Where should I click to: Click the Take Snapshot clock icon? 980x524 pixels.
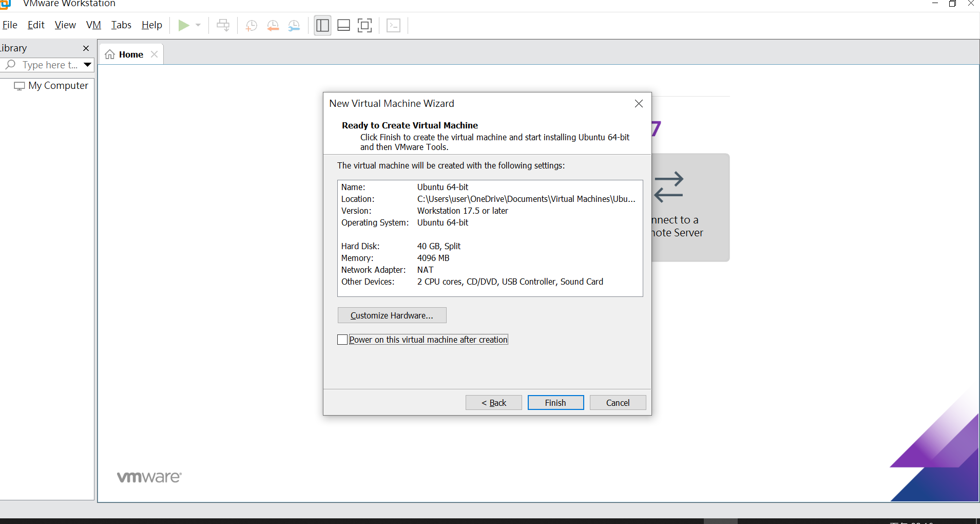click(251, 26)
